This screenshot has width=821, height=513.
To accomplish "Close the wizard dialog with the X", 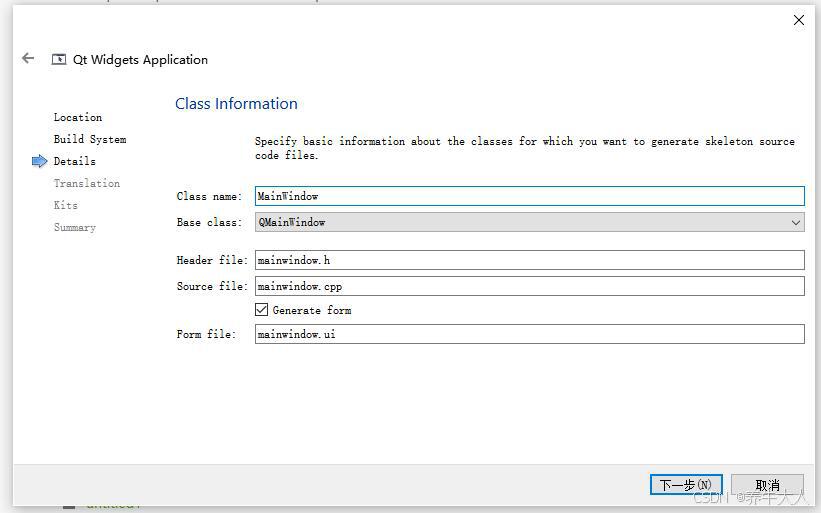I will coord(798,20).
